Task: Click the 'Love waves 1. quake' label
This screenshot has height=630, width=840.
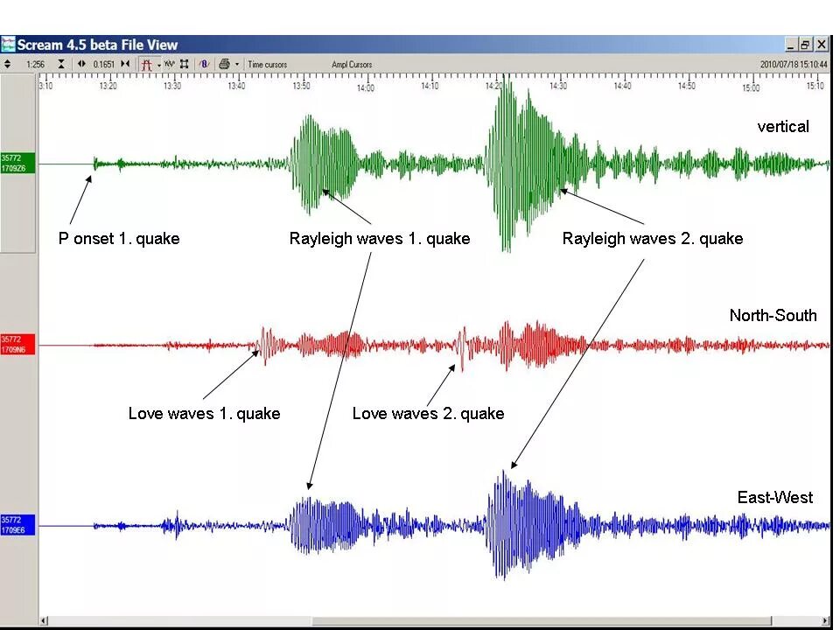Action: coord(204,413)
